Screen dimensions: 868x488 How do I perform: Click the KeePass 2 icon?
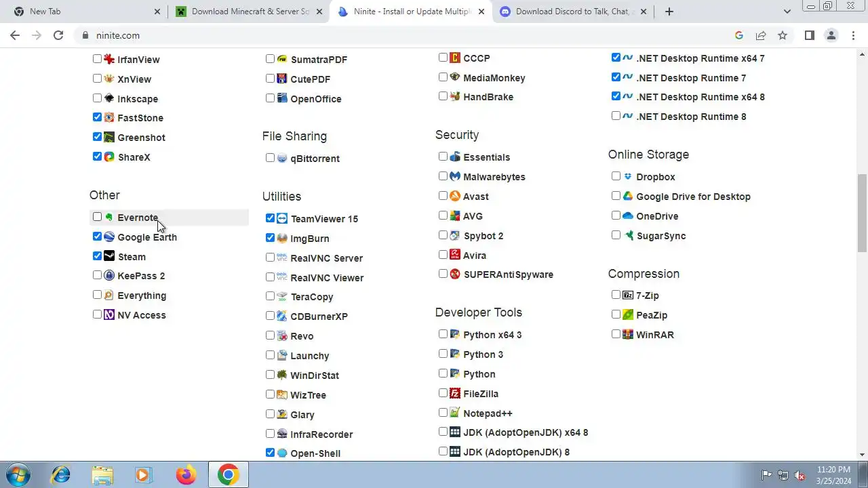point(108,275)
